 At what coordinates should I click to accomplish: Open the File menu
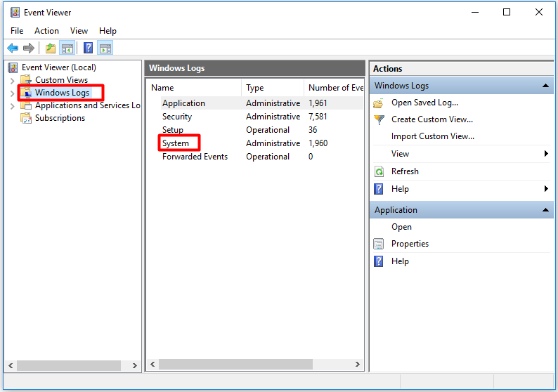pos(17,31)
